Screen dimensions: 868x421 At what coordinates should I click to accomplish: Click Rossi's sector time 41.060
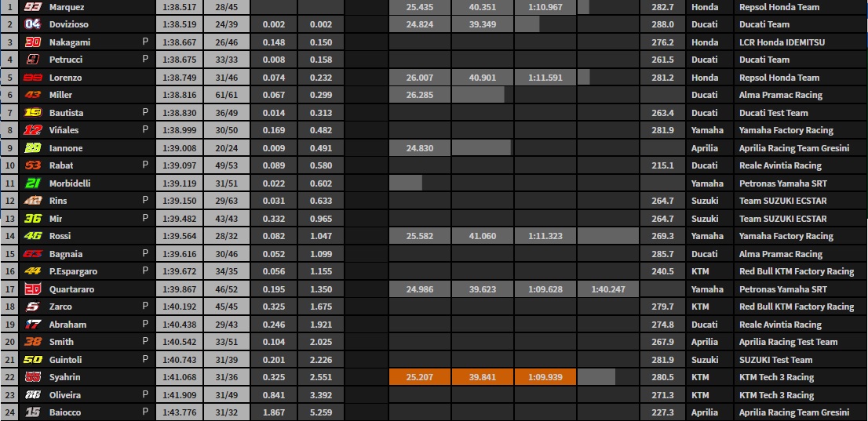point(482,236)
